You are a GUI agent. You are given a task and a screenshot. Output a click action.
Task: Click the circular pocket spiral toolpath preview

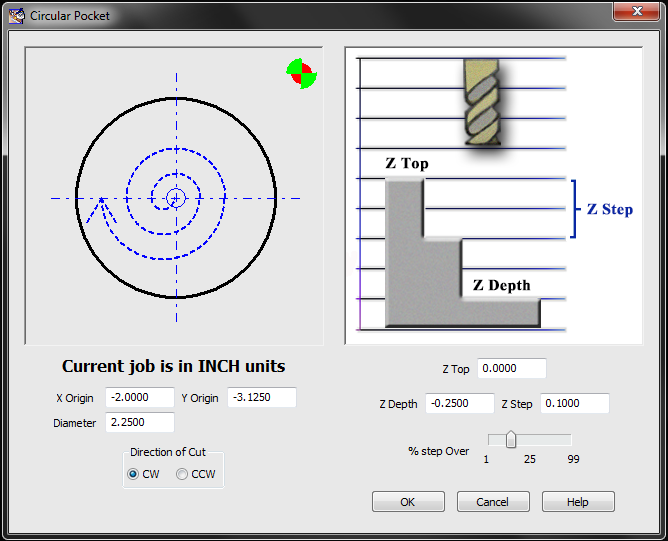pos(176,198)
